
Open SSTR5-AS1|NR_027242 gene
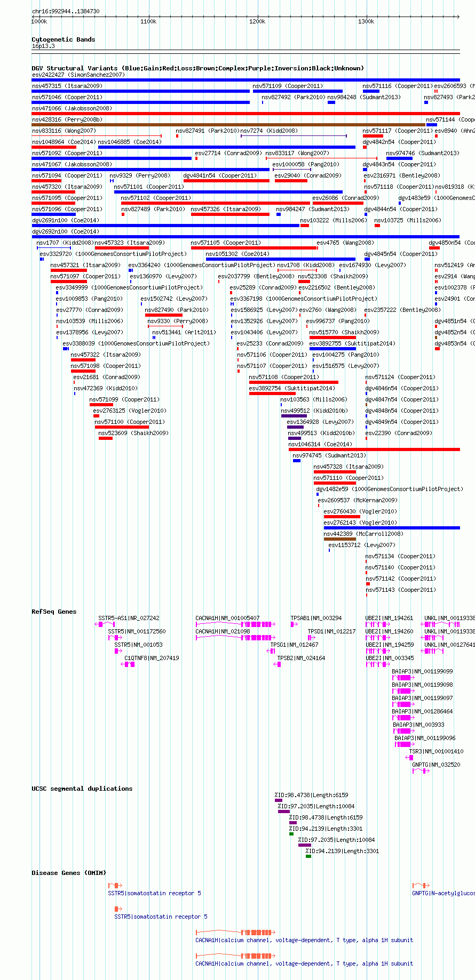[129, 618]
